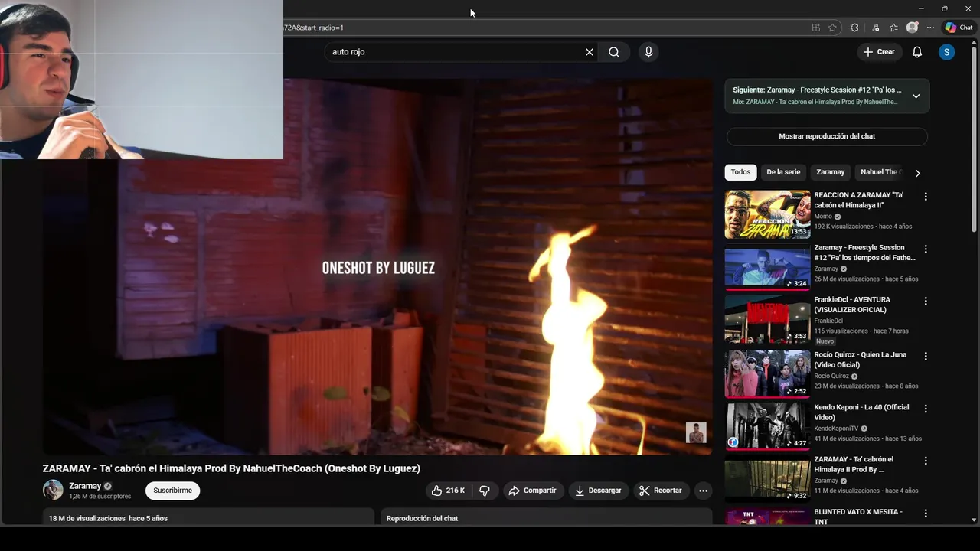Add page to Edge favorites star
Image resolution: width=980 pixels, height=551 pixels.
[833, 28]
